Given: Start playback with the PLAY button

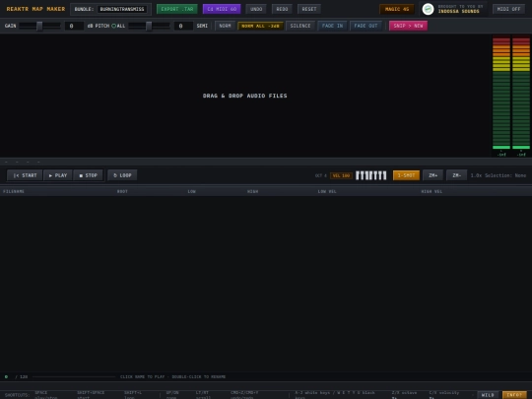Looking at the screenshot, I should [x=58, y=175].
